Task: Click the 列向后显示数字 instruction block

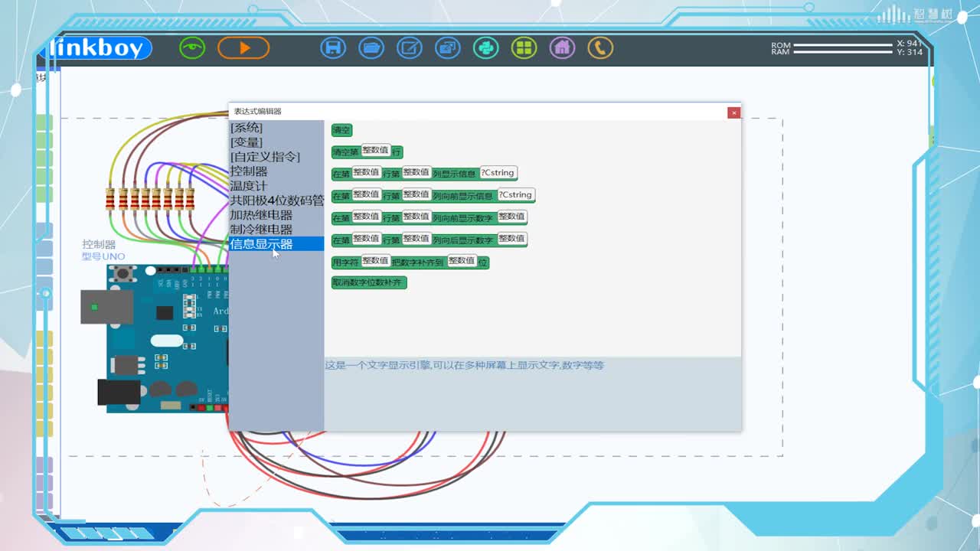Action: tap(430, 240)
